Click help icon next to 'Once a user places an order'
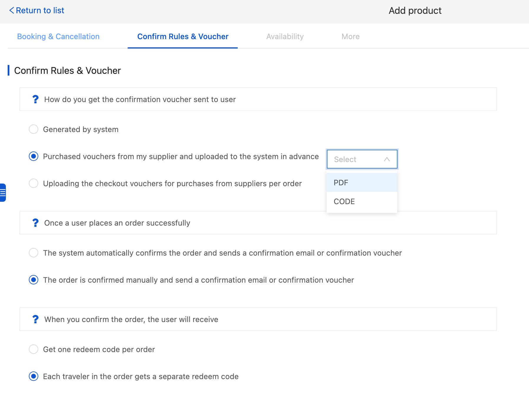The image size is (529, 420). [x=35, y=223]
